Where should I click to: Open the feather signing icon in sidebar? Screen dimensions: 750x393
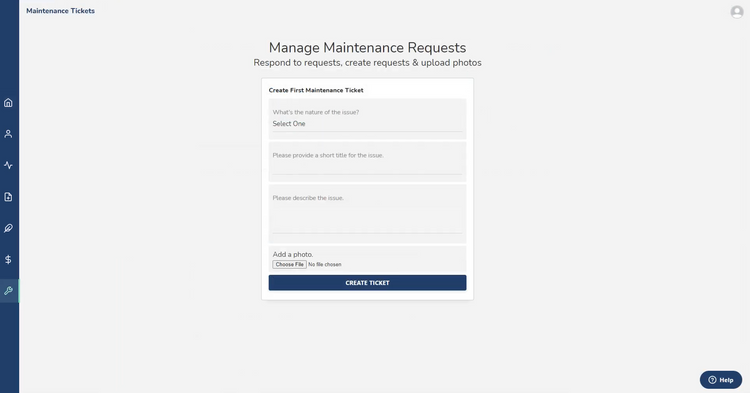(x=8, y=228)
